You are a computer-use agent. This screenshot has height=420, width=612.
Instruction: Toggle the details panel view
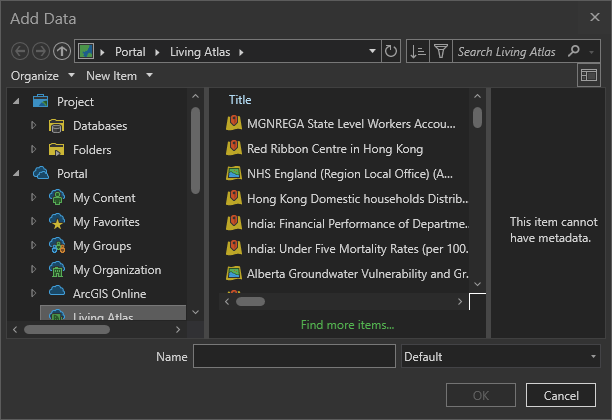pos(589,75)
